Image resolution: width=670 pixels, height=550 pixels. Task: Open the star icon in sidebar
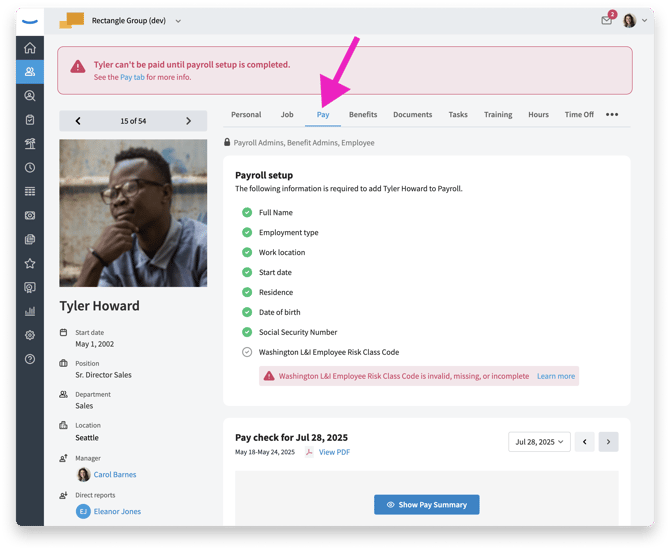point(30,264)
